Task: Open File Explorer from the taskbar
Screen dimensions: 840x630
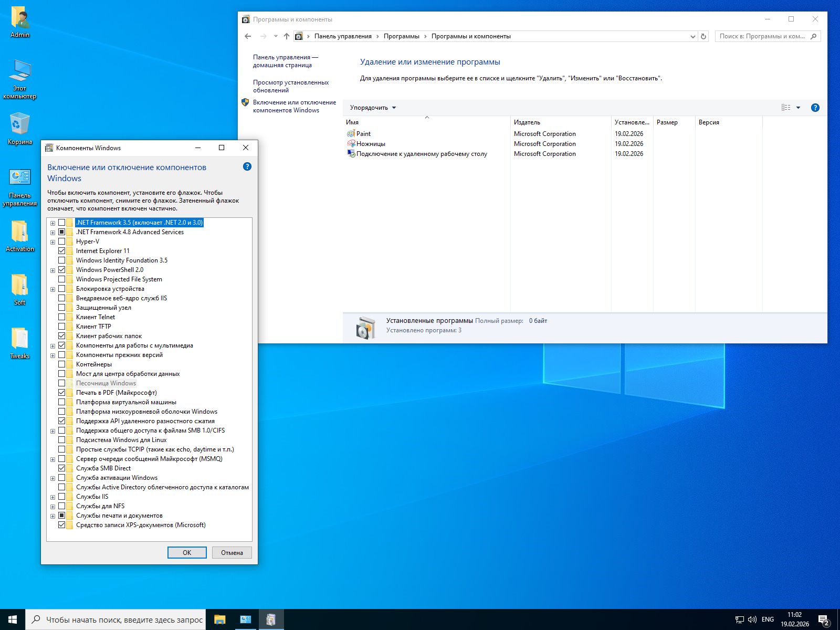Action: pos(219,619)
